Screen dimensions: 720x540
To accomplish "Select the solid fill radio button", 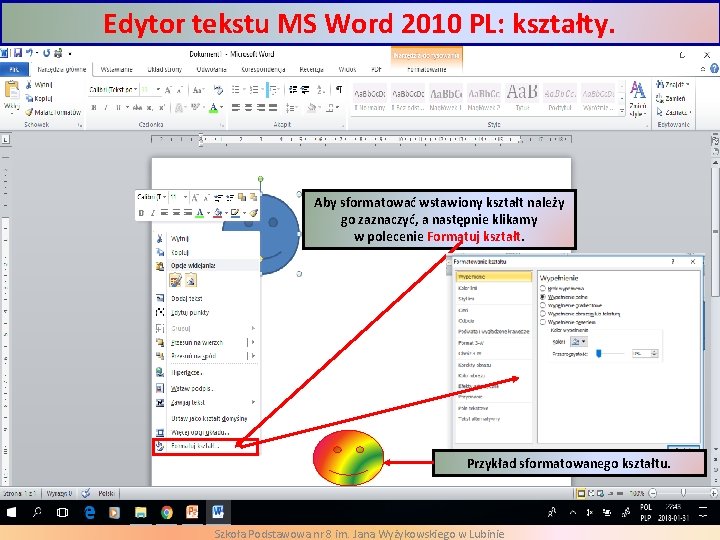I will (543, 297).
